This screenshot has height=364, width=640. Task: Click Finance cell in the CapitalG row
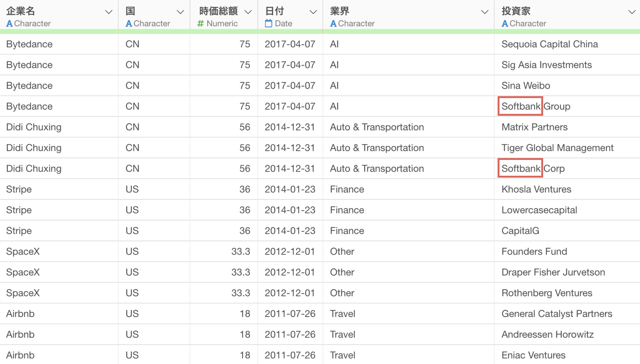[x=408, y=231]
